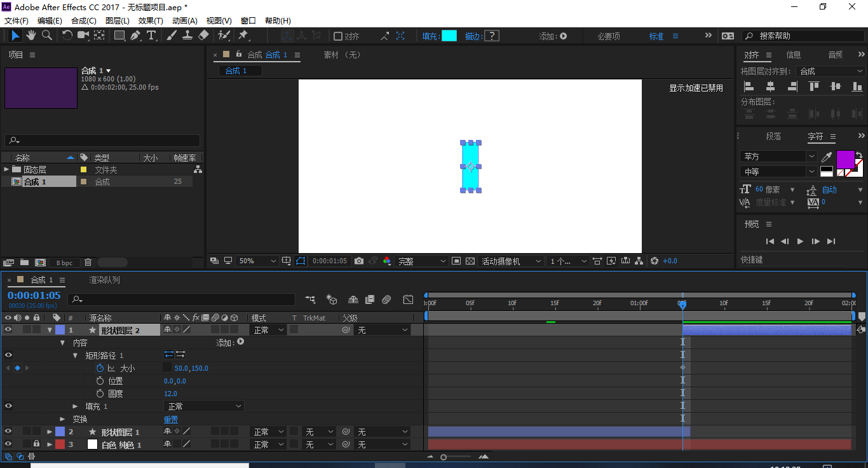Open the 效果(T) menu
This screenshot has width=868, height=468.
151,21
